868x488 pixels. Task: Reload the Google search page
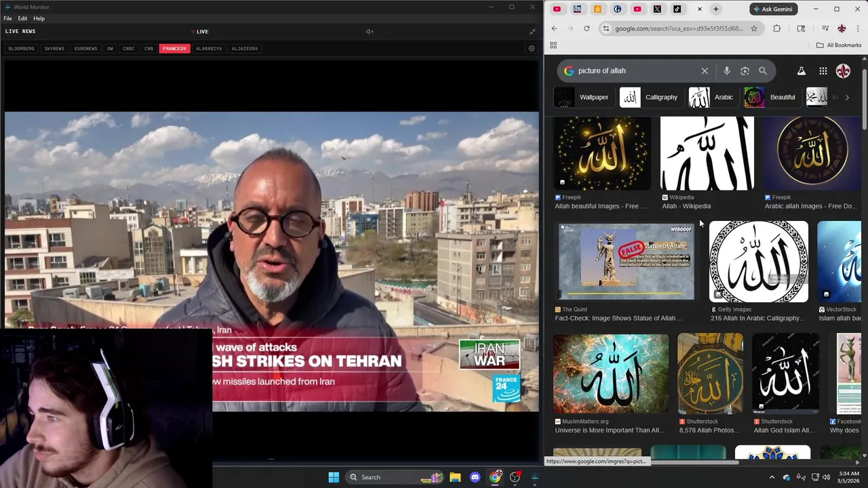pos(587,28)
